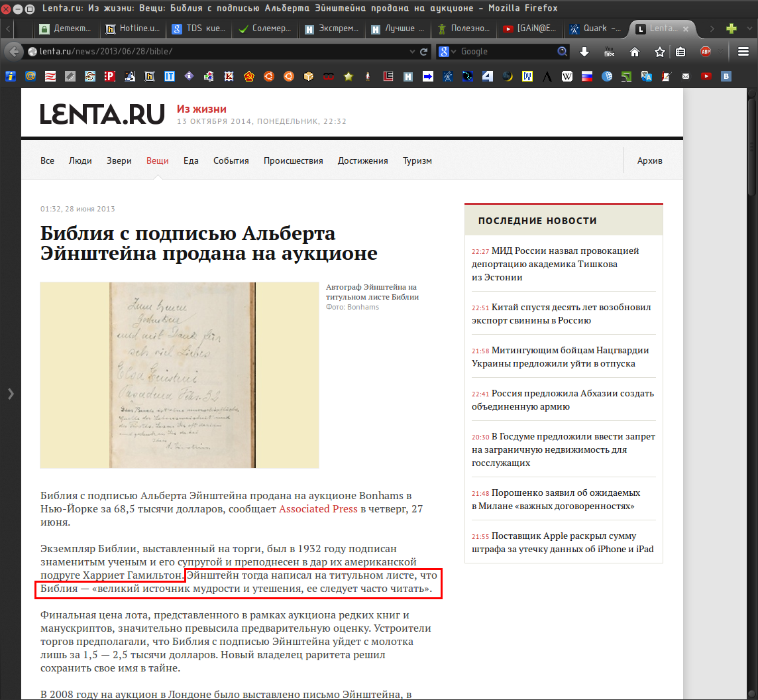The width and height of the screenshot is (758, 700).
Task: Open the Firefox hamburger menu
Action: tap(742, 52)
